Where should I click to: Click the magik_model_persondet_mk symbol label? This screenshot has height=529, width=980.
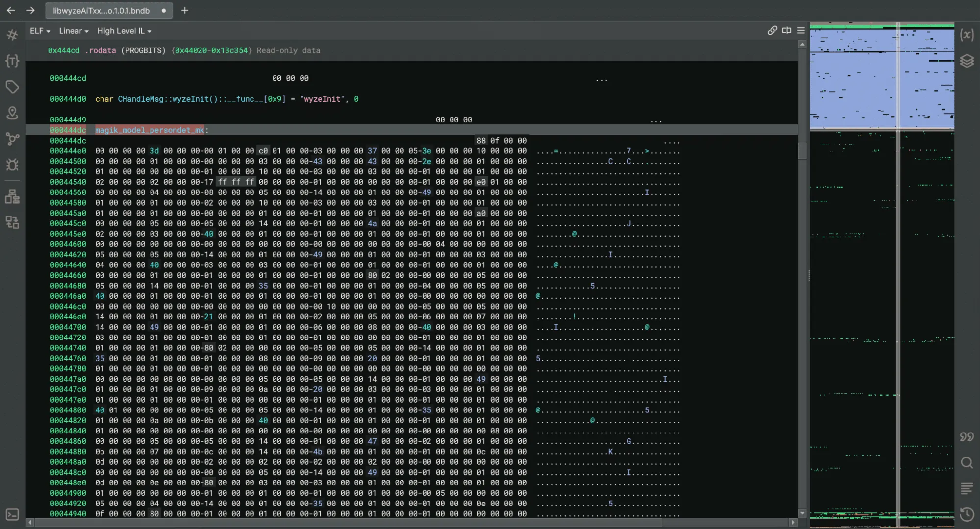(150, 130)
